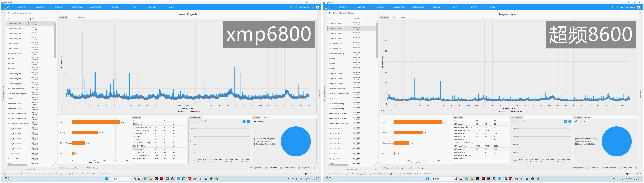Open stuttering Options gear in left window
This screenshot has width=644, height=183.
[255, 121]
